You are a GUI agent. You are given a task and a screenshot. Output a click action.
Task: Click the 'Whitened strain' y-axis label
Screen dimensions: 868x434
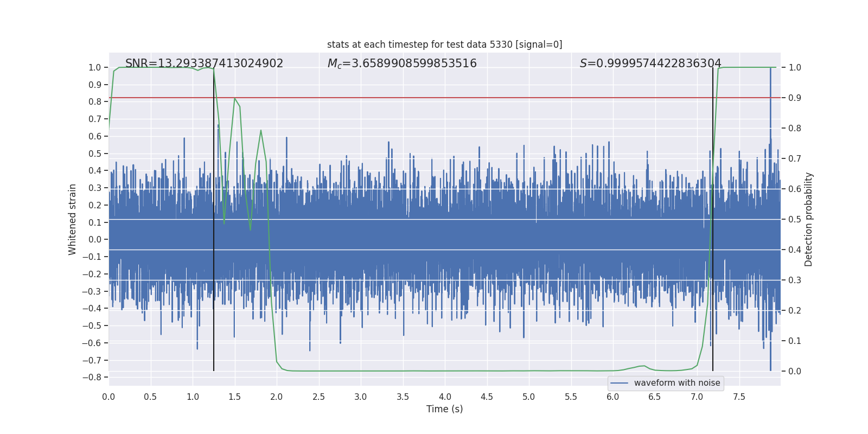[x=73, y=219]
